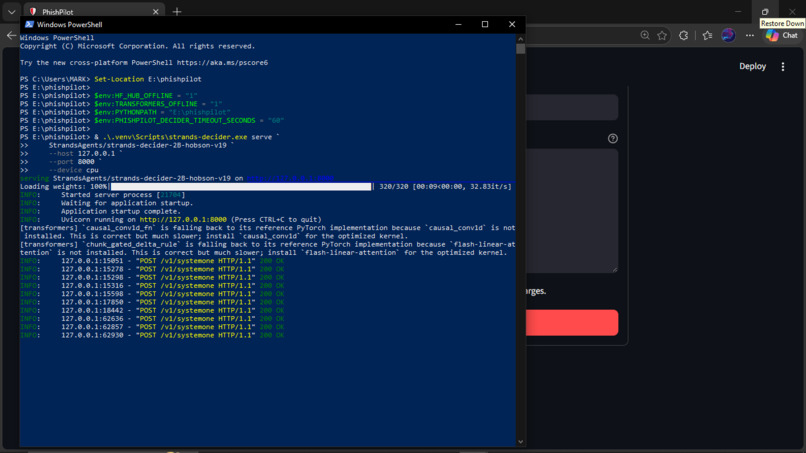Click the log row for 127.0.0.1:15316
The image size is (806, 453).
[x=152, y=286]
